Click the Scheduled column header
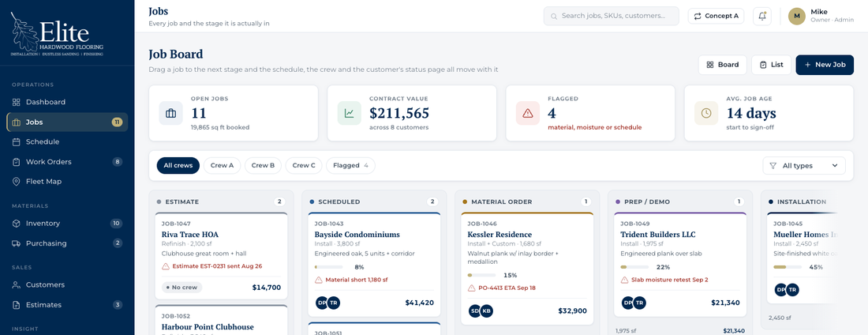Screen dimensions: 868x335 tap(374, 202)
